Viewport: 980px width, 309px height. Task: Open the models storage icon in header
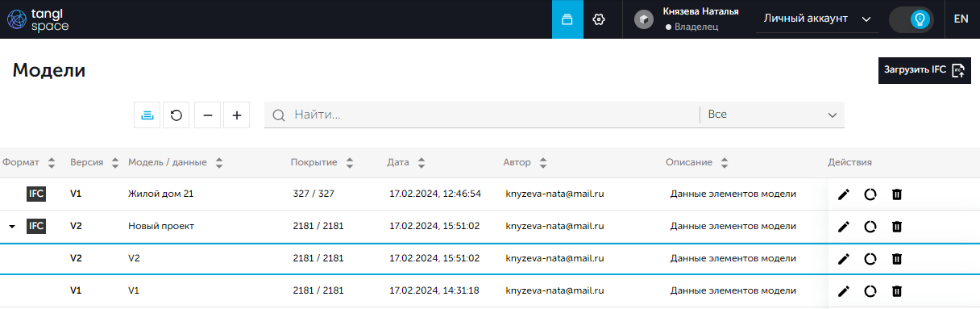click(567, 19)
